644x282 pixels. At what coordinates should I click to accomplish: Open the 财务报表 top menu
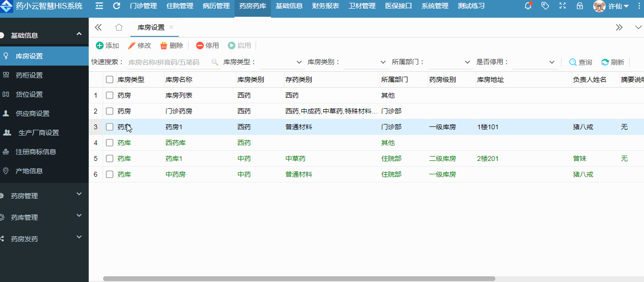326,6
